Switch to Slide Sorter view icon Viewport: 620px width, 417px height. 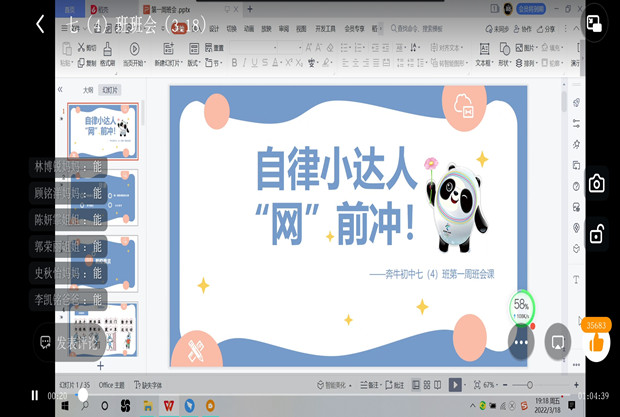[427, 385]
